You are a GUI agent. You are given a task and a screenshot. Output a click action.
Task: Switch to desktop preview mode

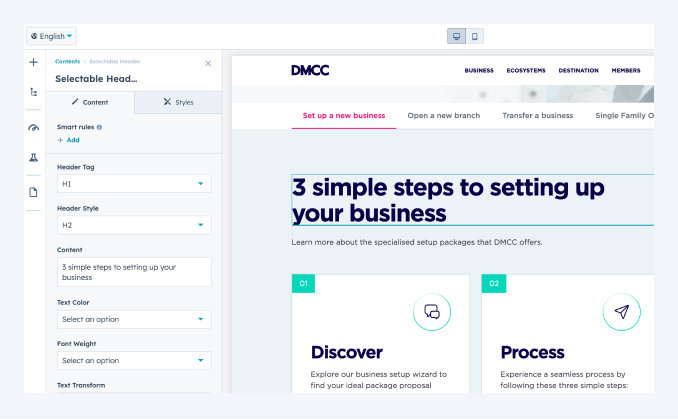point(456,36)
